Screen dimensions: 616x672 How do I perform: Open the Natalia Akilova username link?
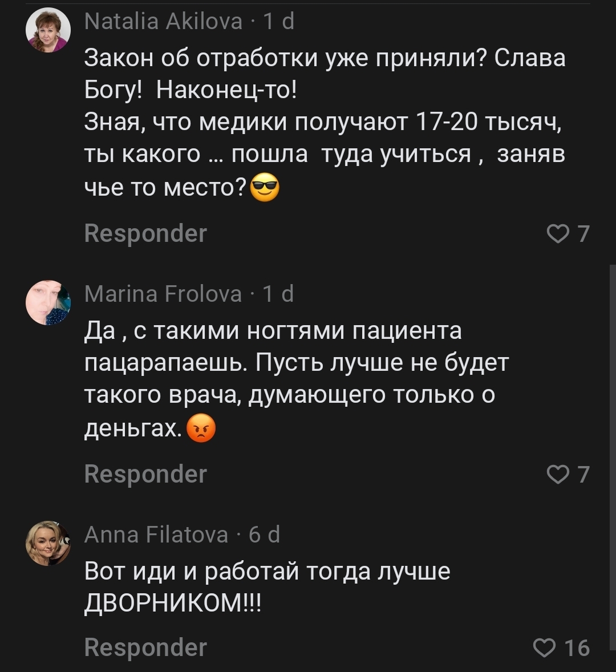tap(163, 22)
